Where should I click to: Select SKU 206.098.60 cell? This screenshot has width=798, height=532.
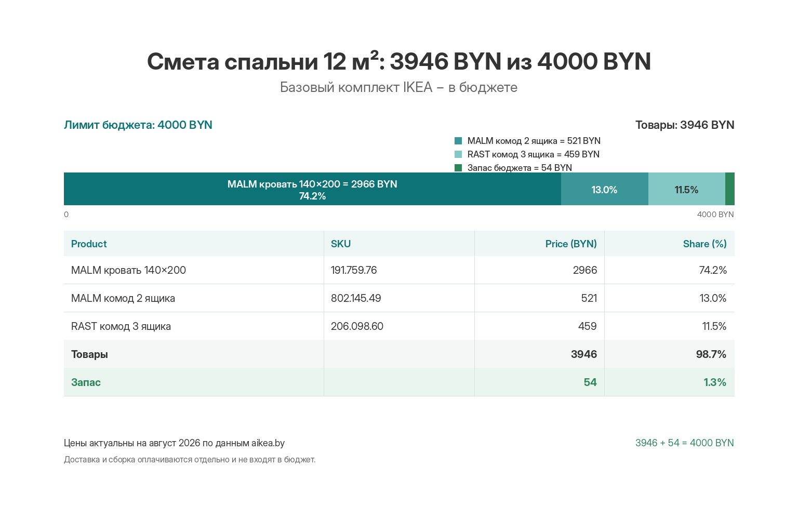(x=399, y=326)
